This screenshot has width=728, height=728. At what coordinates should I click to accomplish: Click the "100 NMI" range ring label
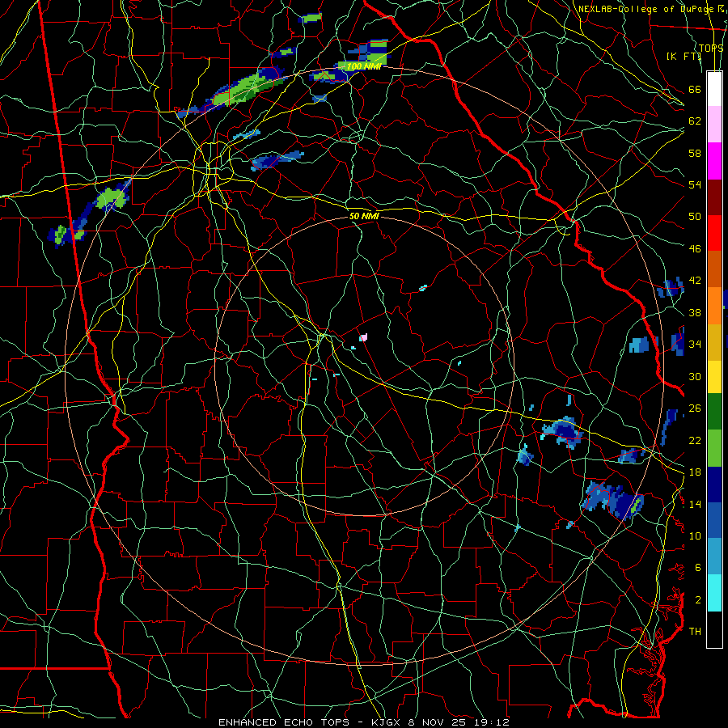click(363, 66)
